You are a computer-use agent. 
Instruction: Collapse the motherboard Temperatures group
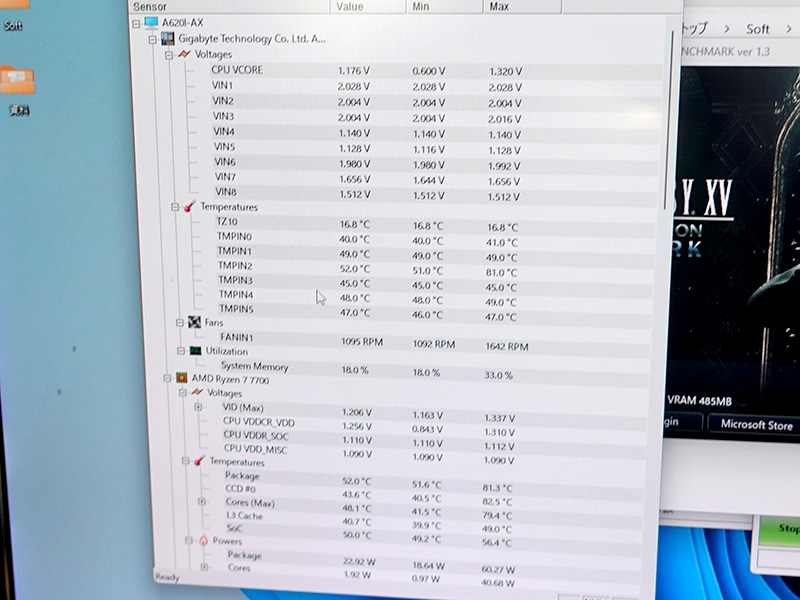coord(175,207)
